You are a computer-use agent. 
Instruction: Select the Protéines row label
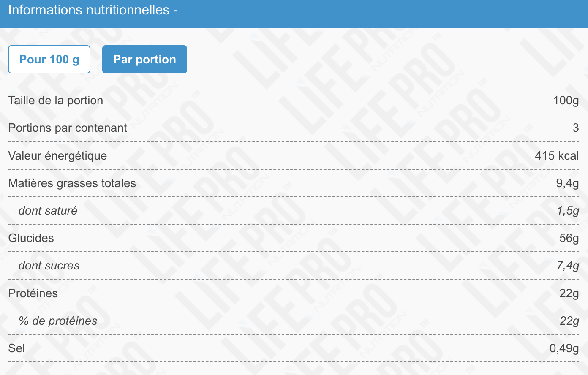click(33, 293)
